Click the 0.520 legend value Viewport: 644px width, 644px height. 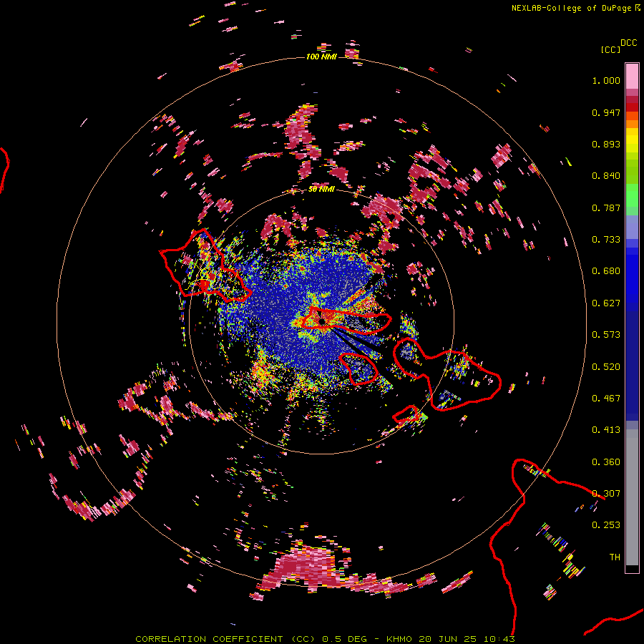coord(606,367)
